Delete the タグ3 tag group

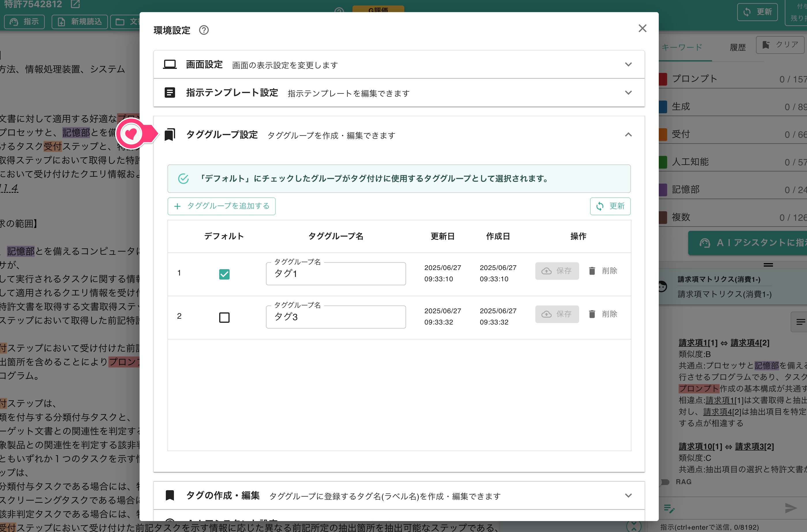[603, 314]
